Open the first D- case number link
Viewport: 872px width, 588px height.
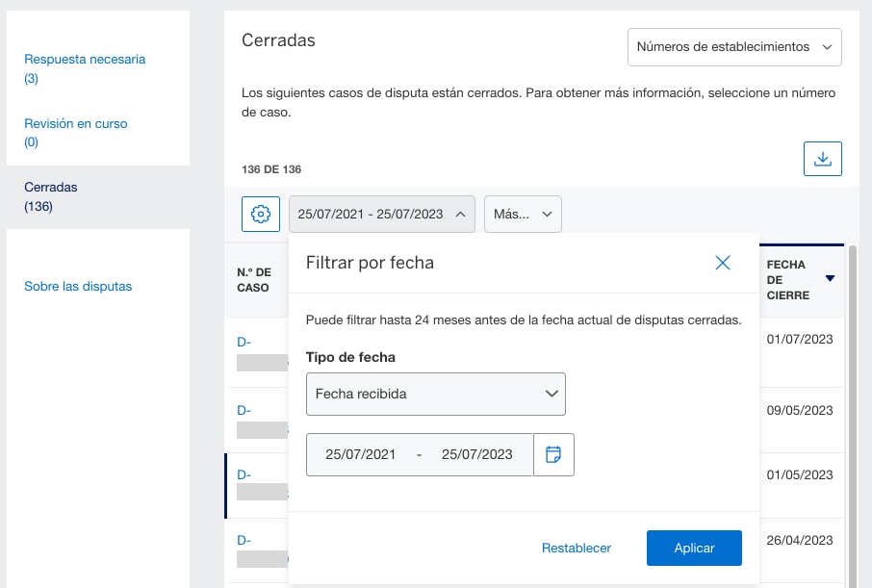(x=244, y=342)
